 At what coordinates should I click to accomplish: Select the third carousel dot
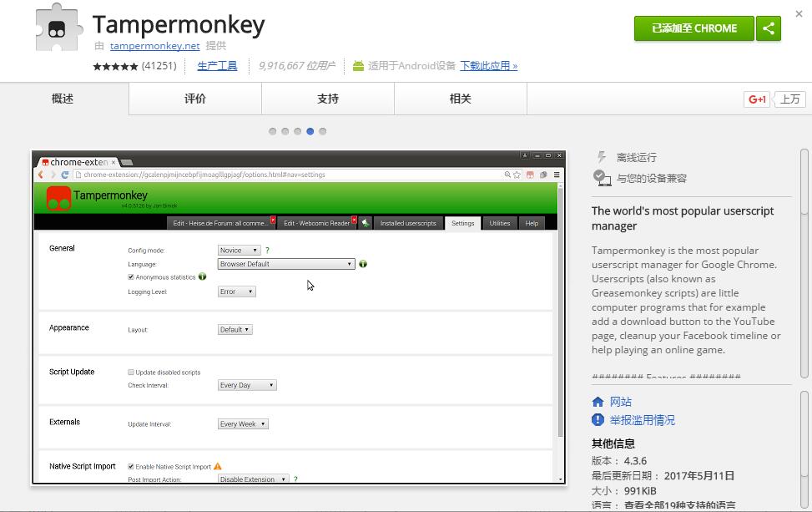click(297, 131)
